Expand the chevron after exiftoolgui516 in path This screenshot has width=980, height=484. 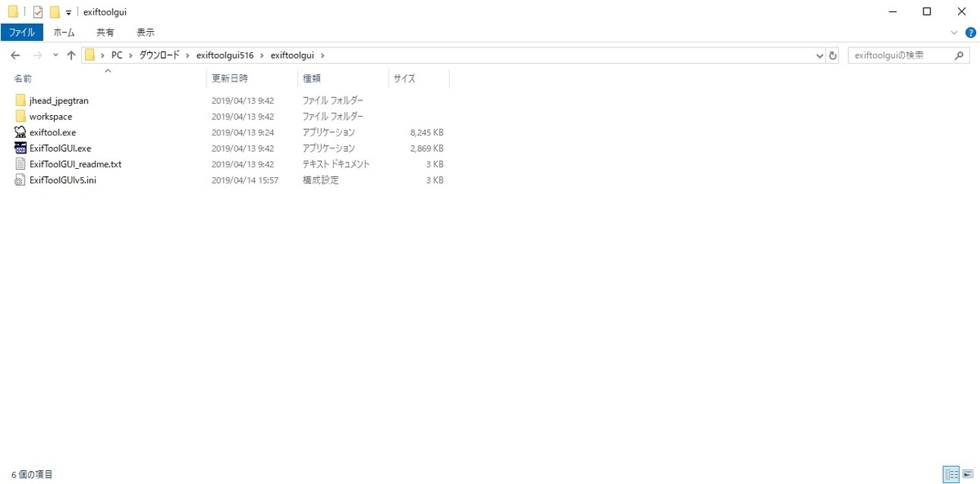pyautogui.click(x=262, y=56)
